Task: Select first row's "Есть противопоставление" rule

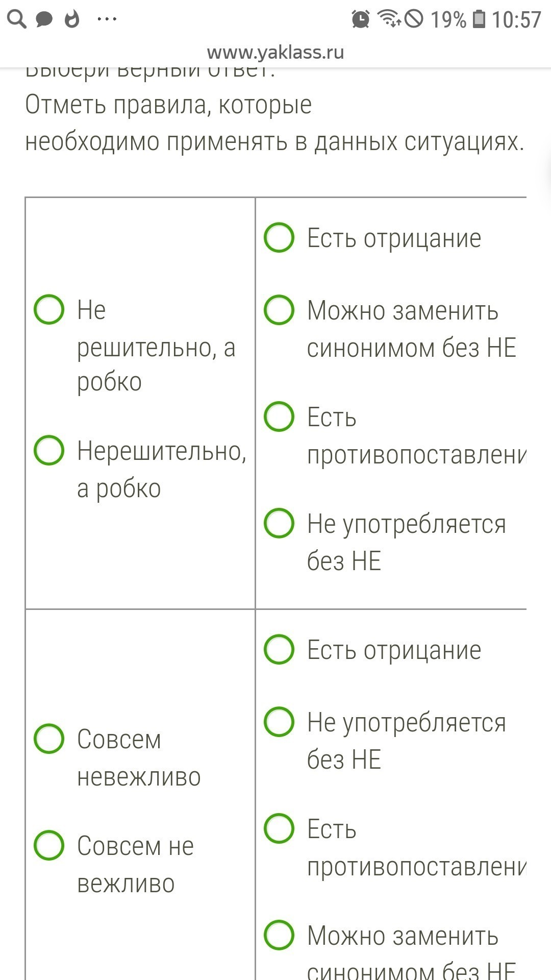Action: pyautogui.click(x=279, y=416)
